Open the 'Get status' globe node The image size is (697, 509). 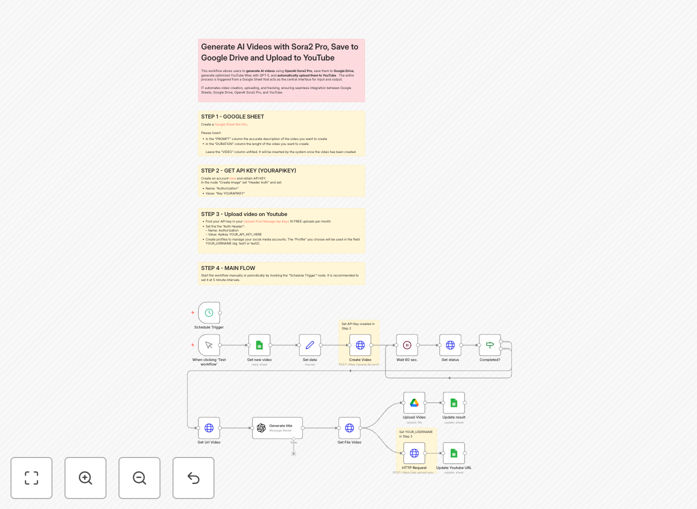(x=450, y=345)
